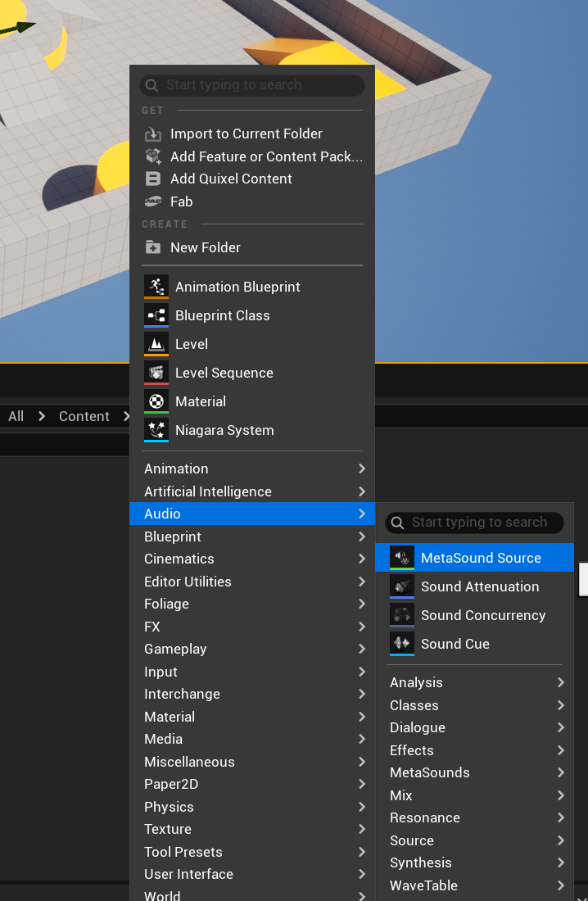Select Level Sequence from the create menu
Screen dimensions: 588x901
pos(224,373)
